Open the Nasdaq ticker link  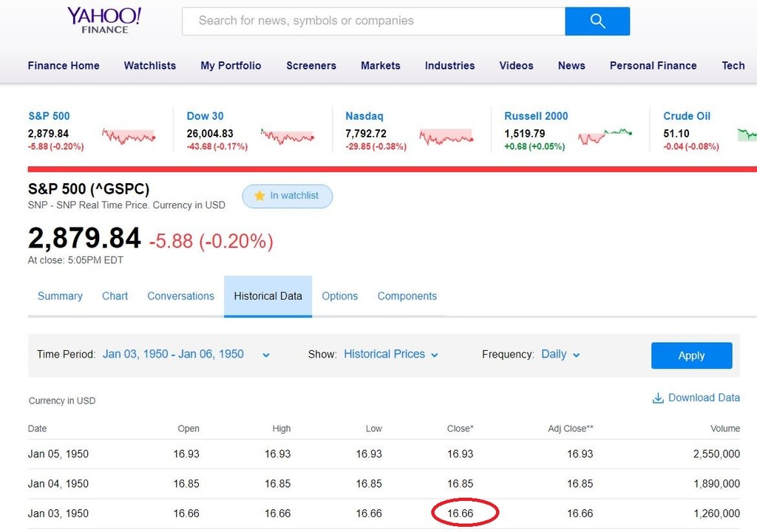(x=364, y=116)
